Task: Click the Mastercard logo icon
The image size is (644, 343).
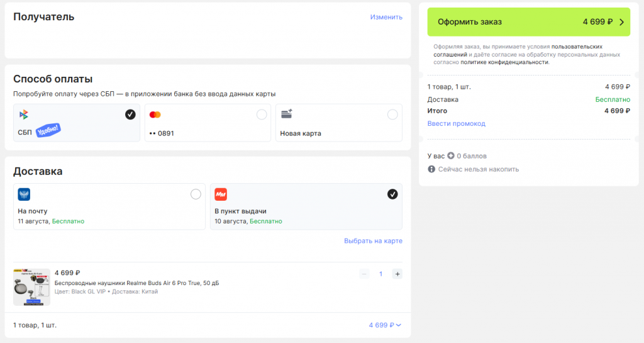Action: [x=155, y=115]
